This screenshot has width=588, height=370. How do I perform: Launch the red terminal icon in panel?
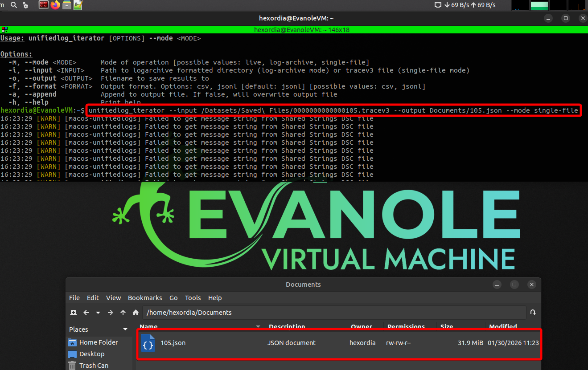tap(44, 5)
